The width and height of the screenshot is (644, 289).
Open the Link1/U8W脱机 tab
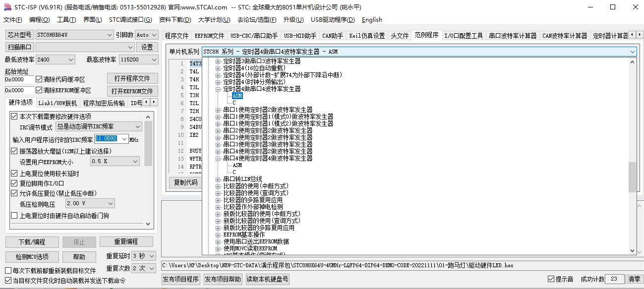[58, 103]
